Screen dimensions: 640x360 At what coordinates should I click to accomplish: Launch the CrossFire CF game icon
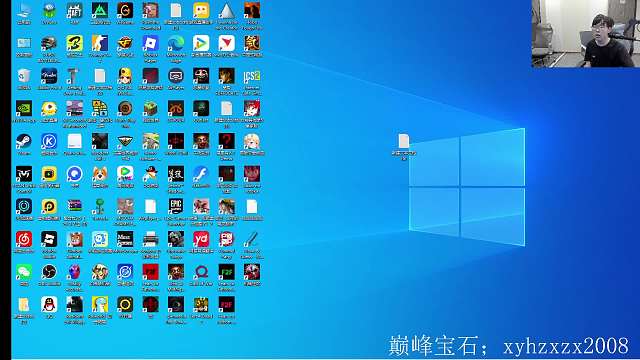coord(125,44)
